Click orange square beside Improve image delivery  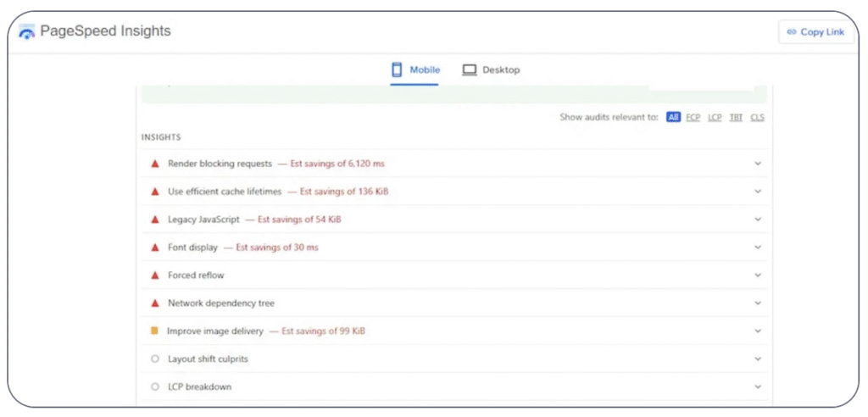154,331
